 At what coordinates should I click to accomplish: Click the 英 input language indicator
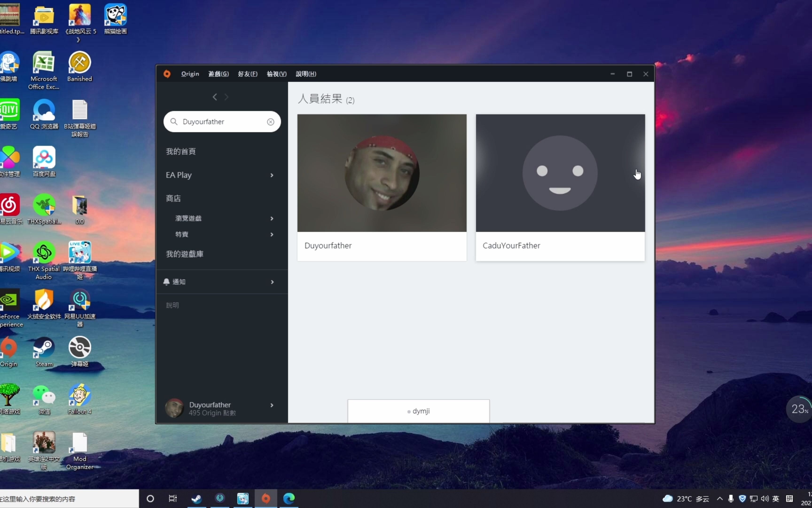776,499
